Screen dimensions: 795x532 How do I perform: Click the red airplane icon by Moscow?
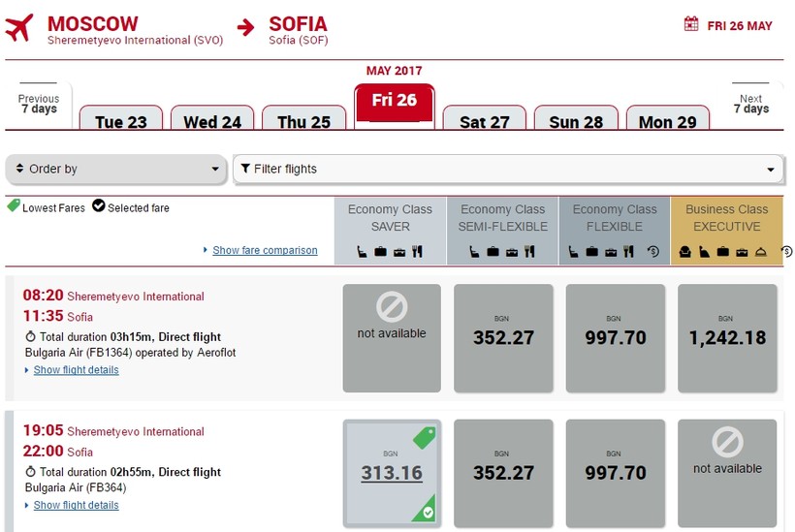pos(19,28)
